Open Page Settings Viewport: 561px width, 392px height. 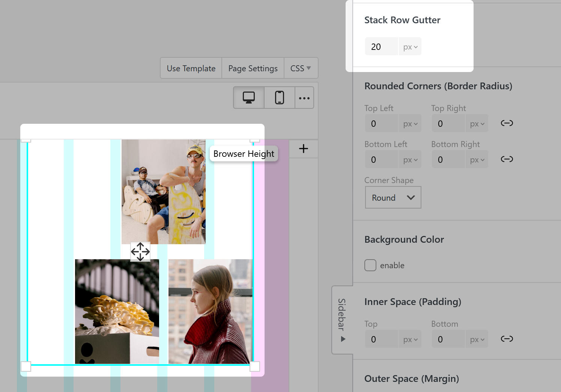pos(253,68)
